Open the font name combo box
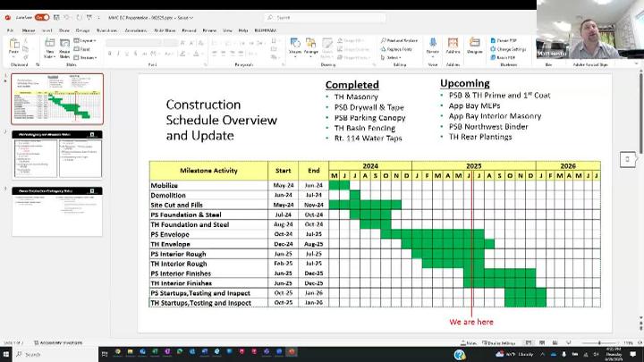Image resolution: width=644 pixels, height=362 pixels. click(134, 43)
